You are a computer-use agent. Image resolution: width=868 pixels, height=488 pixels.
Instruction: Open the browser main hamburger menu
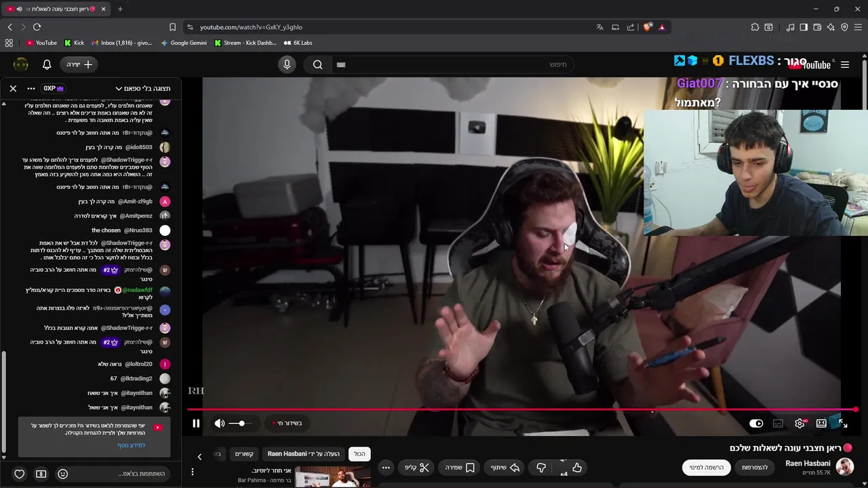859,27
